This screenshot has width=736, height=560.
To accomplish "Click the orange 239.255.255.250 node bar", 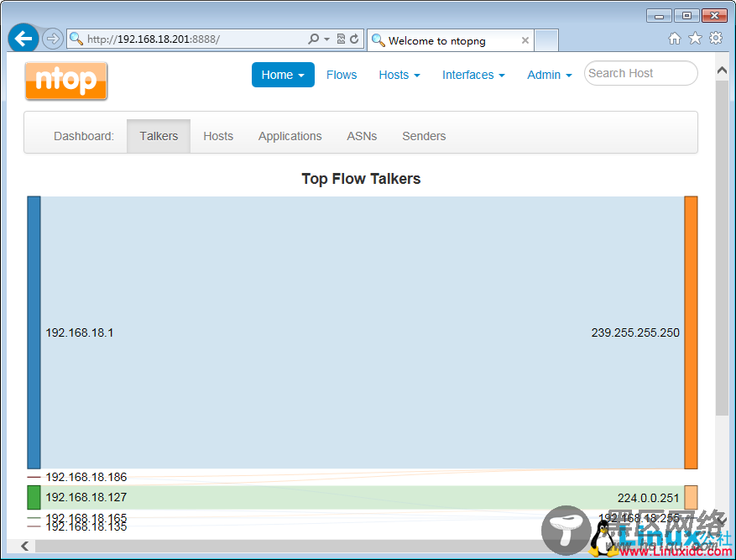I will 691,332.
